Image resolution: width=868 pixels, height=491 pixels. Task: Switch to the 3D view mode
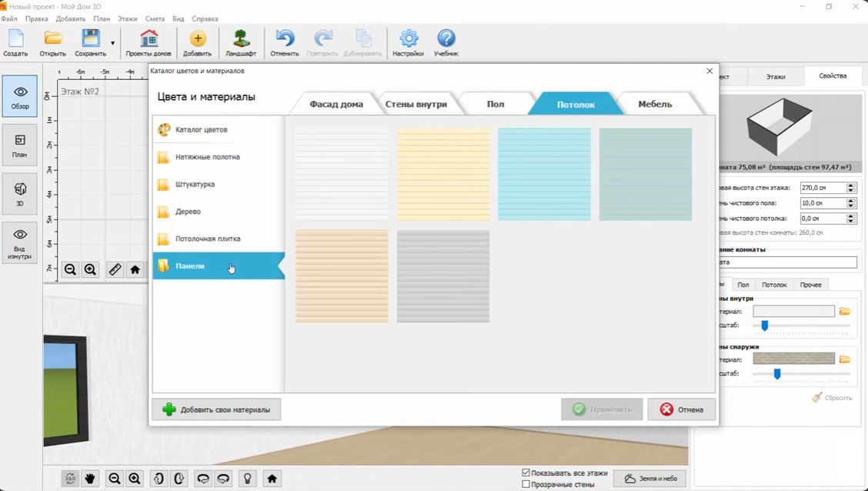pos(20,194)
